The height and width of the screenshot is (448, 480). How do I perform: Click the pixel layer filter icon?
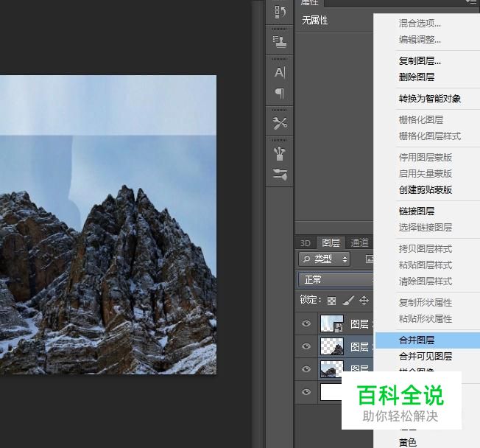tap(370, 259)
